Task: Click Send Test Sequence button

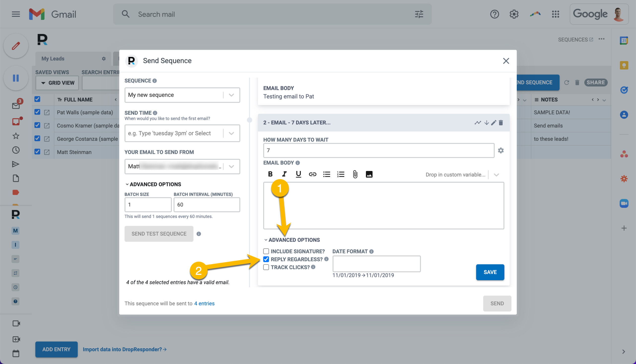Action: coord(159,234)
